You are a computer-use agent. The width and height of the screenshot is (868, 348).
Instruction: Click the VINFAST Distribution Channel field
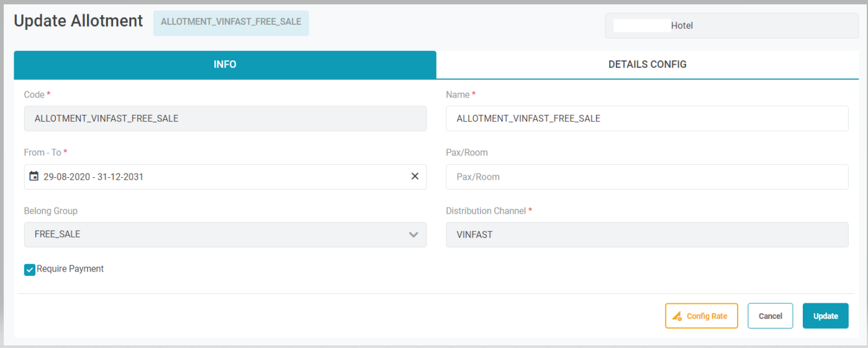point(646,235)
